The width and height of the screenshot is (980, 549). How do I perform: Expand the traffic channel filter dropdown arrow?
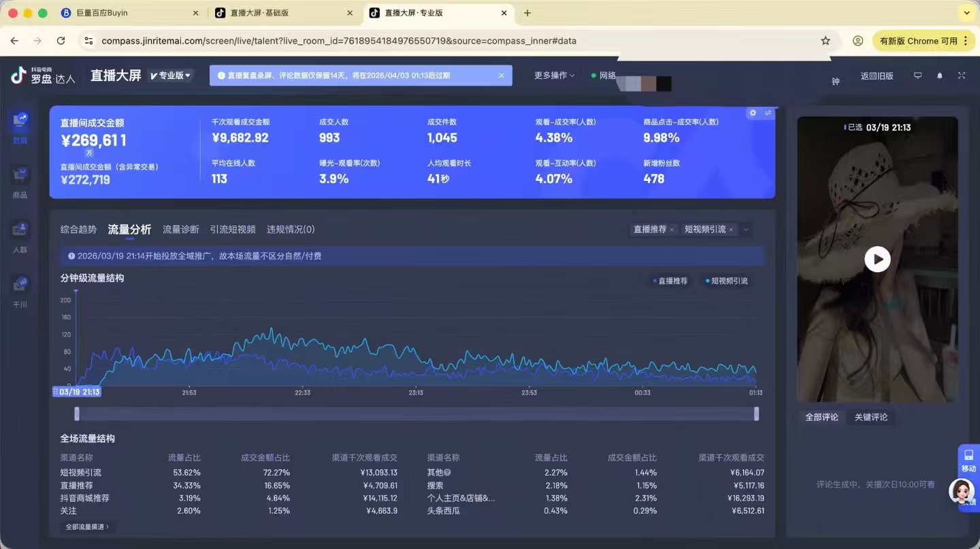[x=746, y=230]
